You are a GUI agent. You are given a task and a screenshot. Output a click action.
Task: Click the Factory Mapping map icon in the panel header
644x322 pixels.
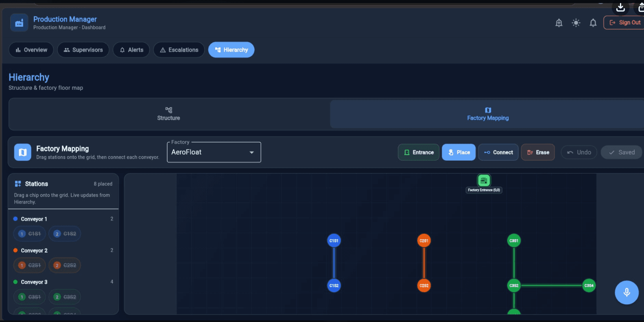[23, 152]
